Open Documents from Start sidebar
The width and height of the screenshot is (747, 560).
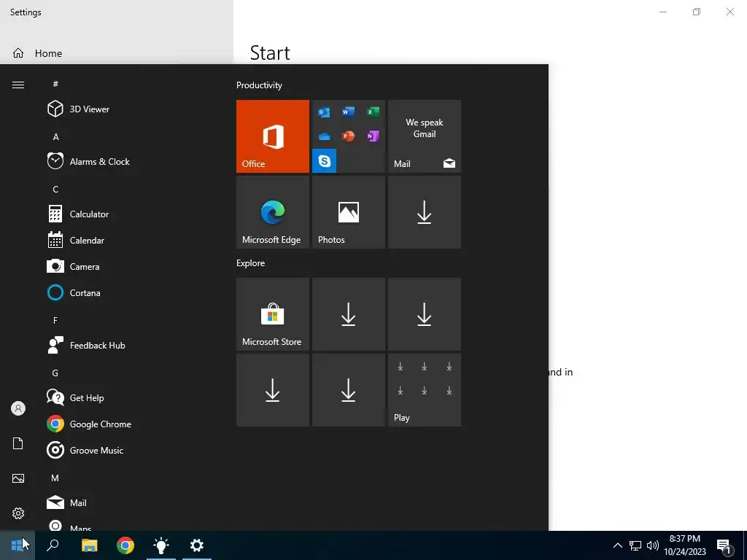[18, 443]
